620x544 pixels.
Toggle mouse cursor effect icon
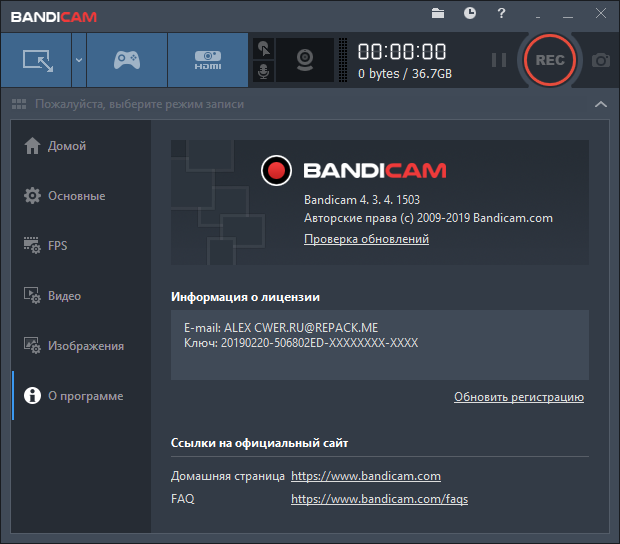tap(263, 47)
